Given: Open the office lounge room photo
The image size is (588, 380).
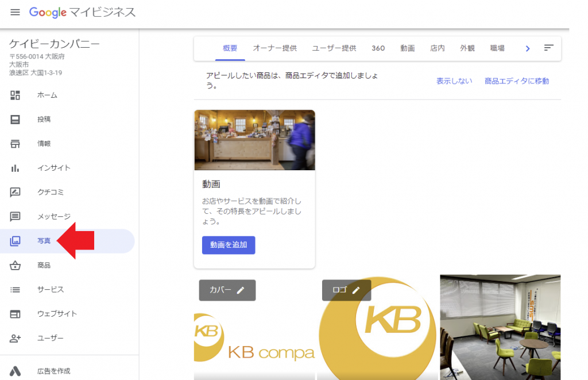Looking at the screenshot, I should coord(500,328).
